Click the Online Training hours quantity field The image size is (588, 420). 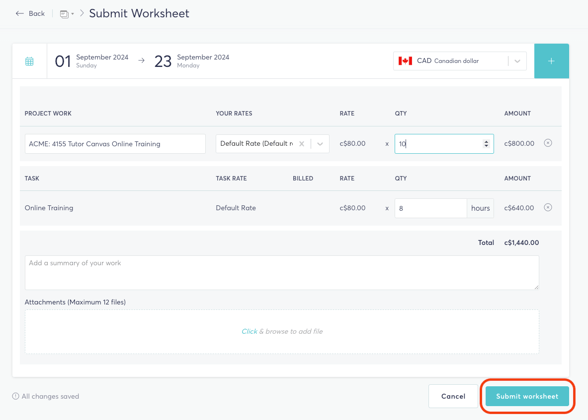coord(430,208)
